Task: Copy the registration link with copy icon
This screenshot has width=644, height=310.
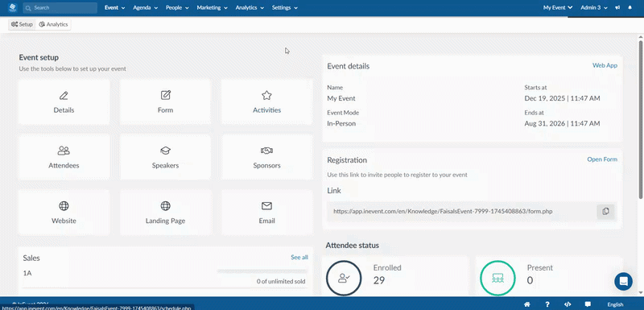Action: (x=605, y=212)
